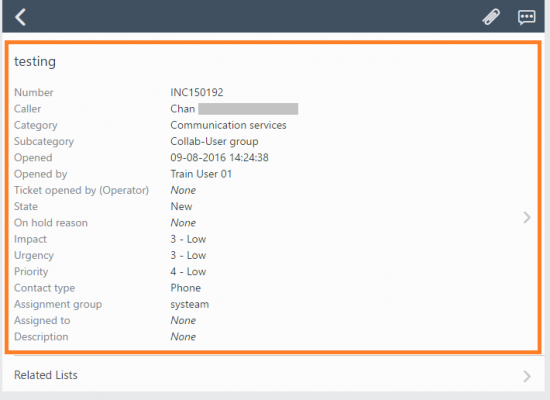The width and height of the screenshot is (550, 400).
Task: Select the Communication services category value
Action: coord(228,125)
